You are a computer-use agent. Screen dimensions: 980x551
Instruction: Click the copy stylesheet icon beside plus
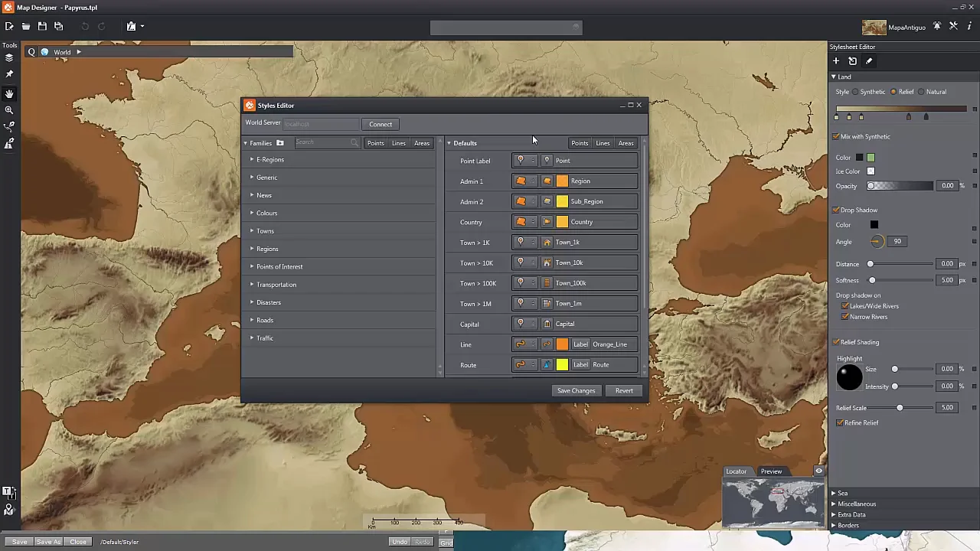852,61
